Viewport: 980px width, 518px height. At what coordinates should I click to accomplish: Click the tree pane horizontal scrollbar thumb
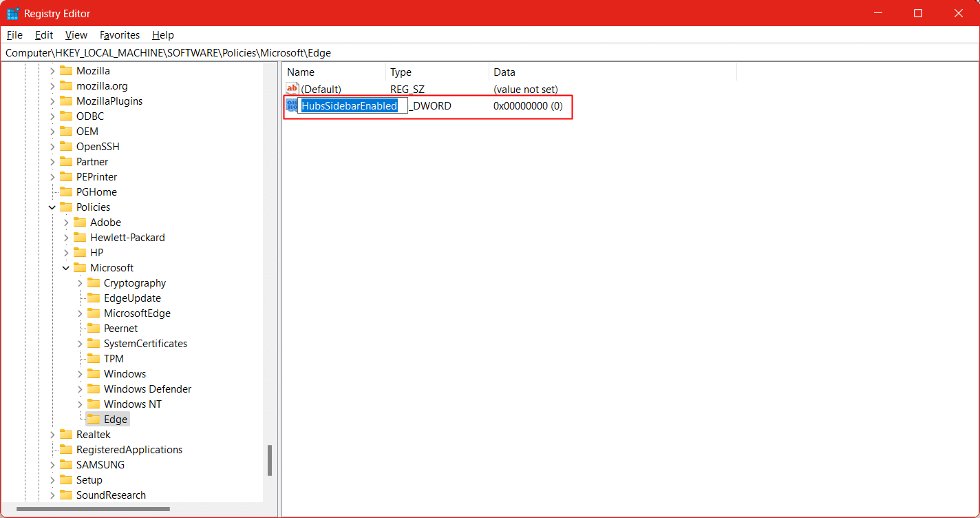pos(93,510)
